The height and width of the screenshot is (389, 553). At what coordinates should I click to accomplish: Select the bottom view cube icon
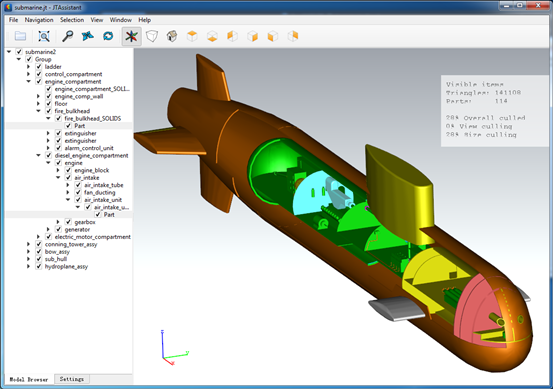(x=212, y=36)
